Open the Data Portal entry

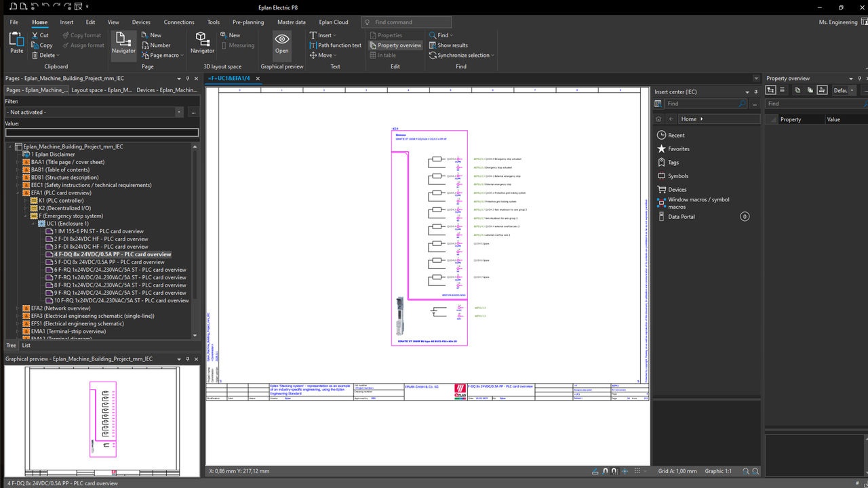tap(681, 217)
